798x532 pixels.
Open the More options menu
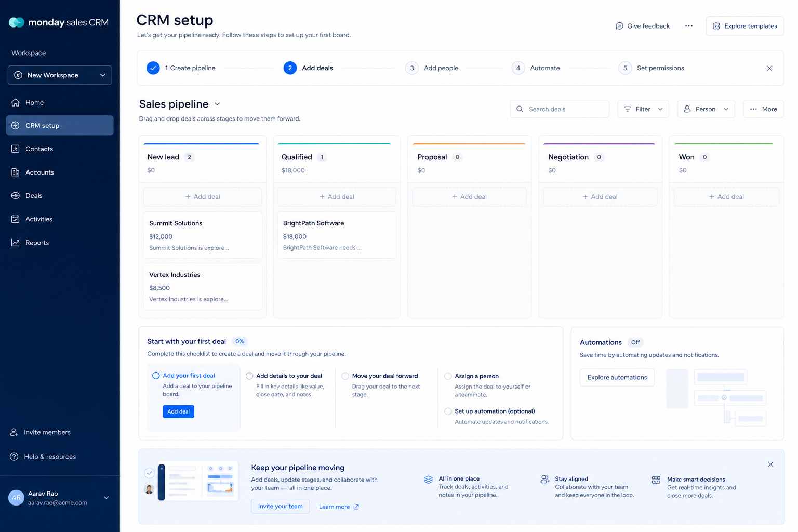tap(763, 109)
